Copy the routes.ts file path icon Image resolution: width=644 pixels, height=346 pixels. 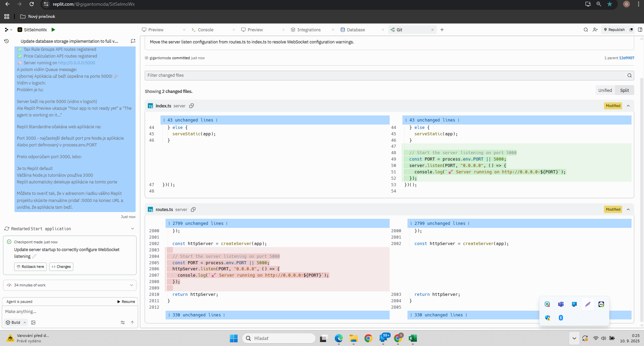coord(193,209)
